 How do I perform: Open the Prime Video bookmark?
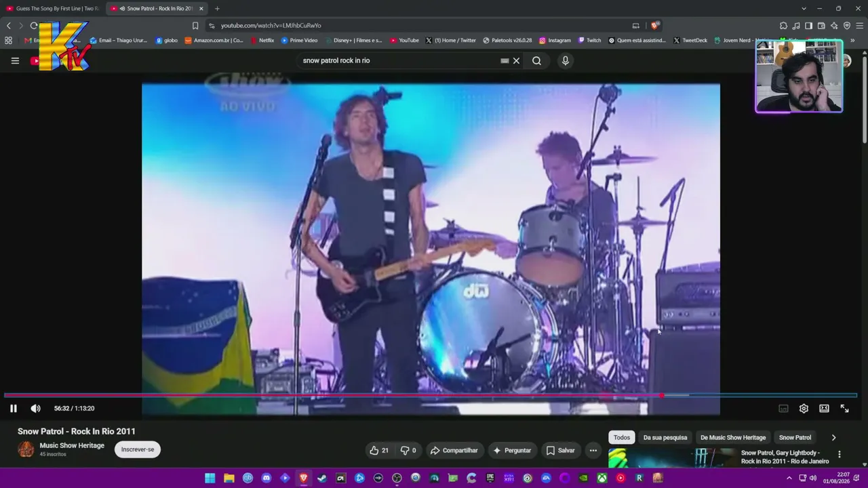pos(299,40)
